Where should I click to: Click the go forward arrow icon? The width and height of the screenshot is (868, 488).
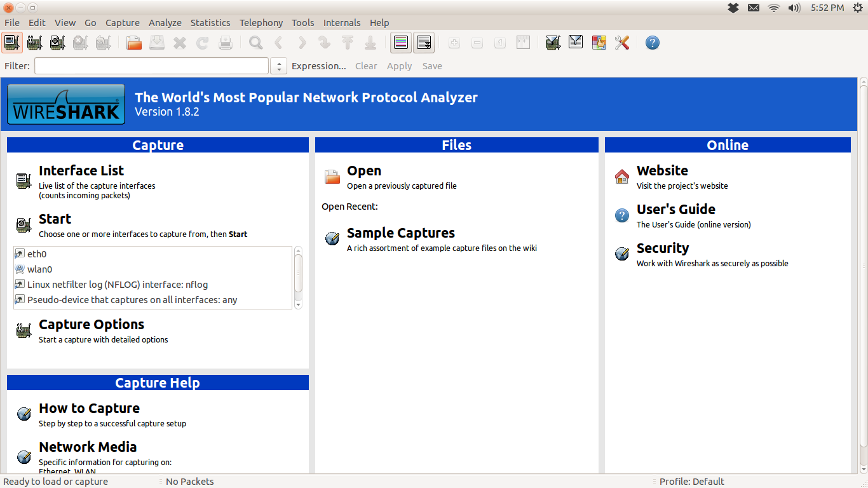tap(302, 43)
